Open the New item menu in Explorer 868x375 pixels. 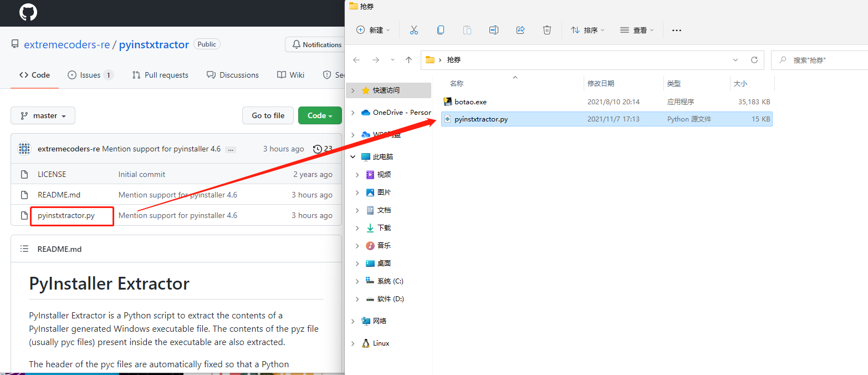coord(373,30)
